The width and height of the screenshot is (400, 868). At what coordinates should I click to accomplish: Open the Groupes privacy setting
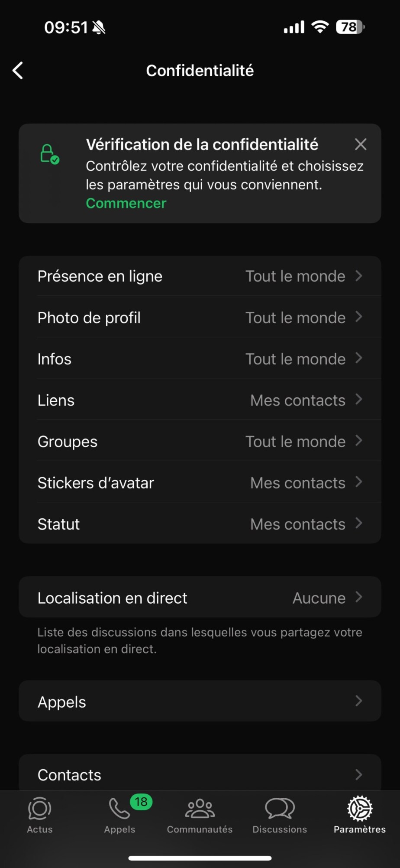pos(200,441)
